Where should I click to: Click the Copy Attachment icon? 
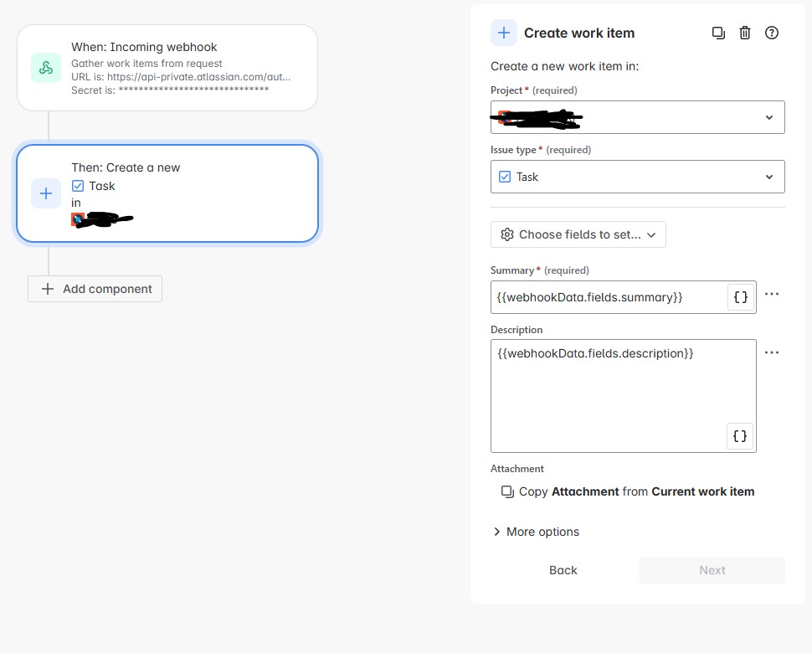click(x=508, y=491)
